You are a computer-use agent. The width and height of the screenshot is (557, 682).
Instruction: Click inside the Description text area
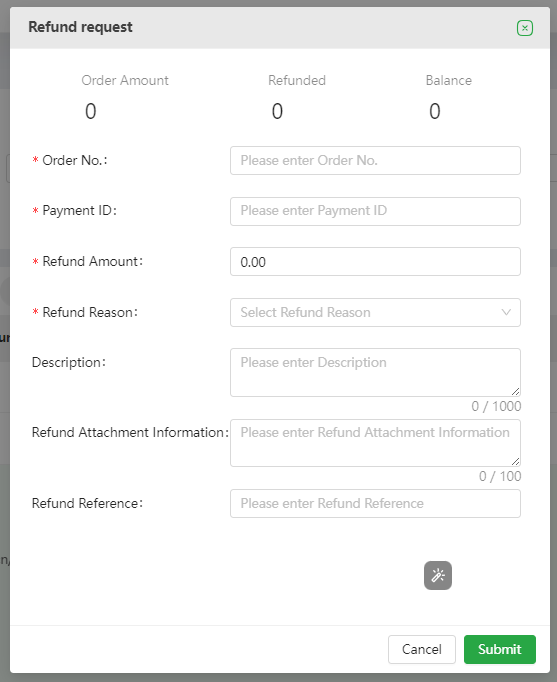point(375,372)
